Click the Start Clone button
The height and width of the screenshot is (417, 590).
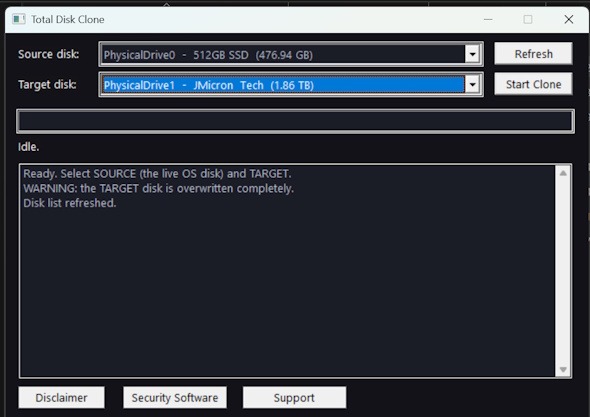(x=533, y=84)
